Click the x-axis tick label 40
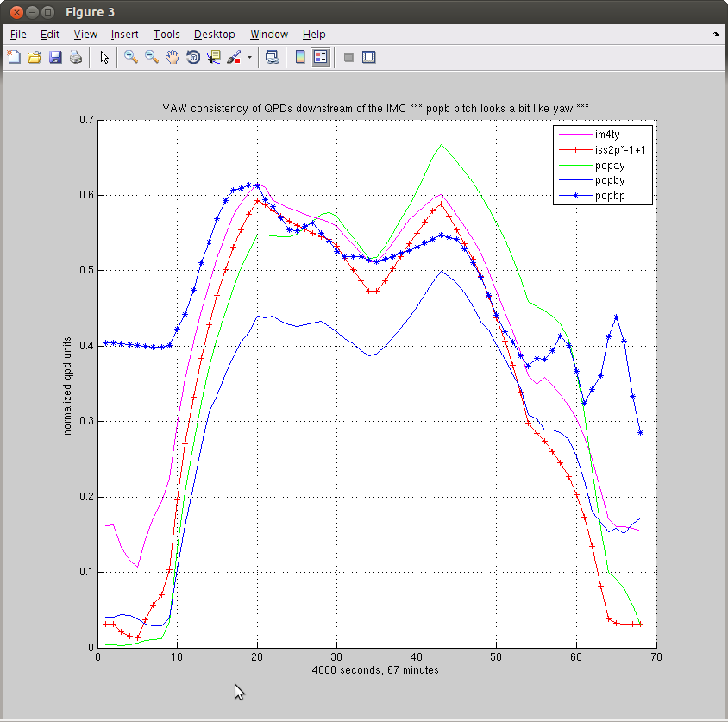Image resolution: width=728 pixels, height=722 pixels. click(417, 657)
